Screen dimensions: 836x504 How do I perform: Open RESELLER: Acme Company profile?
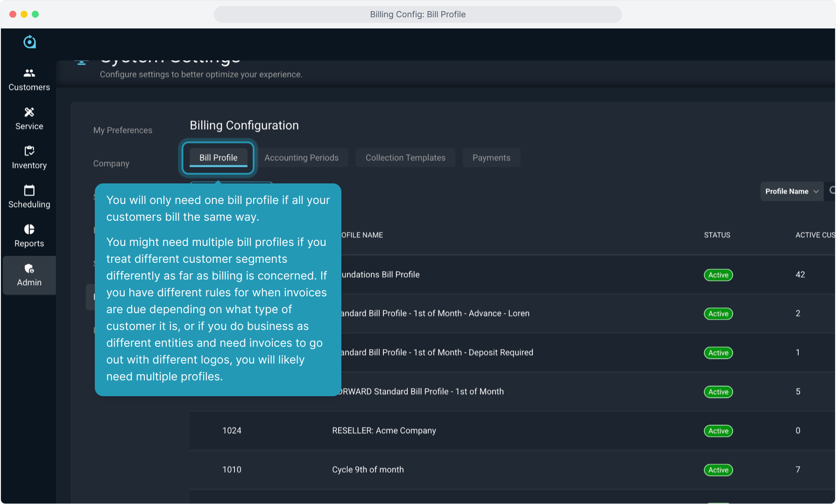click(383, 431)
